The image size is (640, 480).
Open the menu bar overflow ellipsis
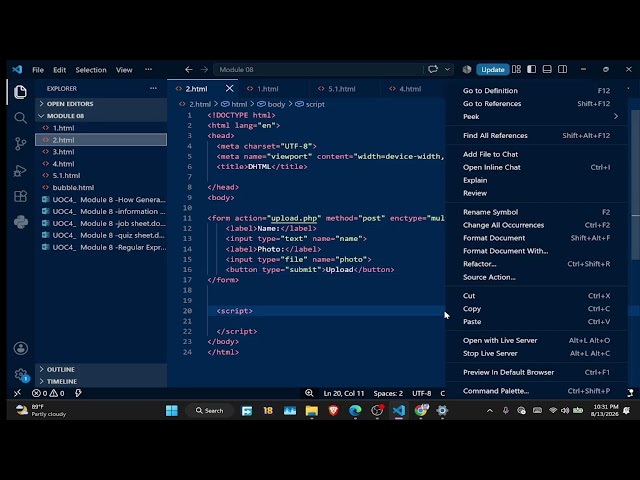tap(149, 69)
